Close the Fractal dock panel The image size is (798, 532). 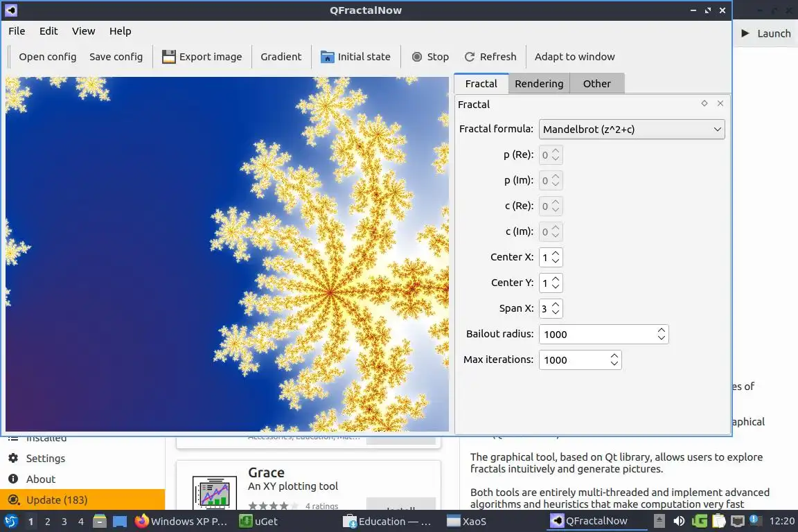click(x=720, y=103)
